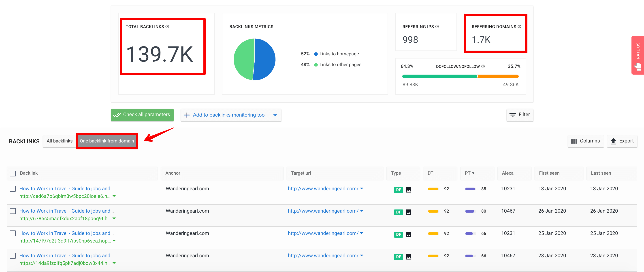This screenshot has height=272, width=644.
Task: Switch to the All backlinks tab
Action: click(59, 141)
